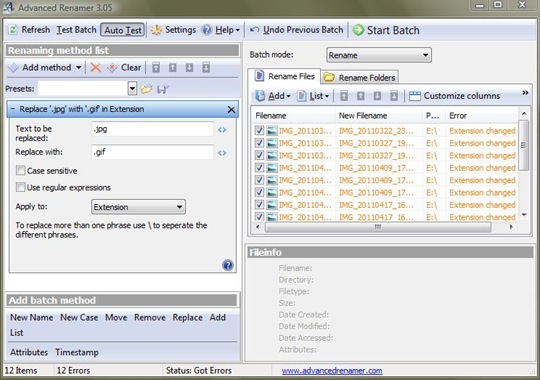Click the open preset folder icon
The width and height of the screenshot is (540, 380).
click(146, 89)
